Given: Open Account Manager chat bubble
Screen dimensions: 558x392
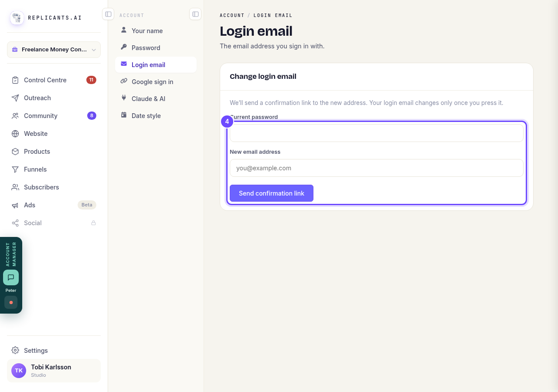Looking at the screenshot, I should pos(11,277).
